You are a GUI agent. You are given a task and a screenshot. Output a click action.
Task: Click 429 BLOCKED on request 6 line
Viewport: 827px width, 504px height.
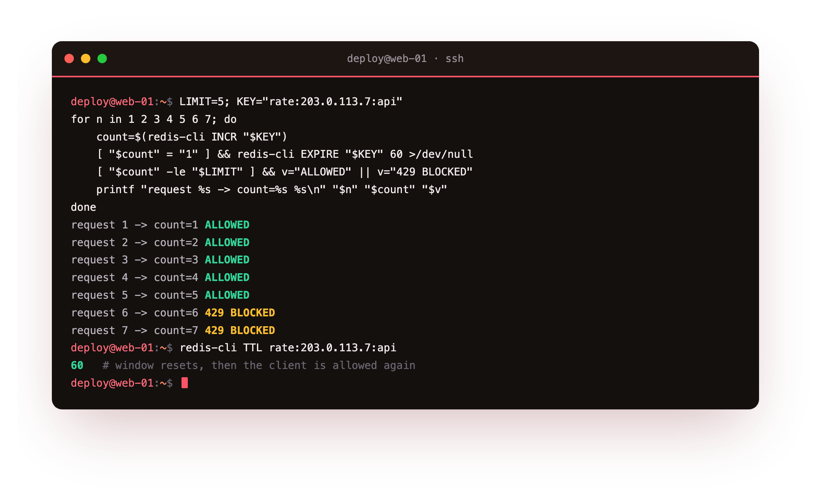click(x=240, y=313)
